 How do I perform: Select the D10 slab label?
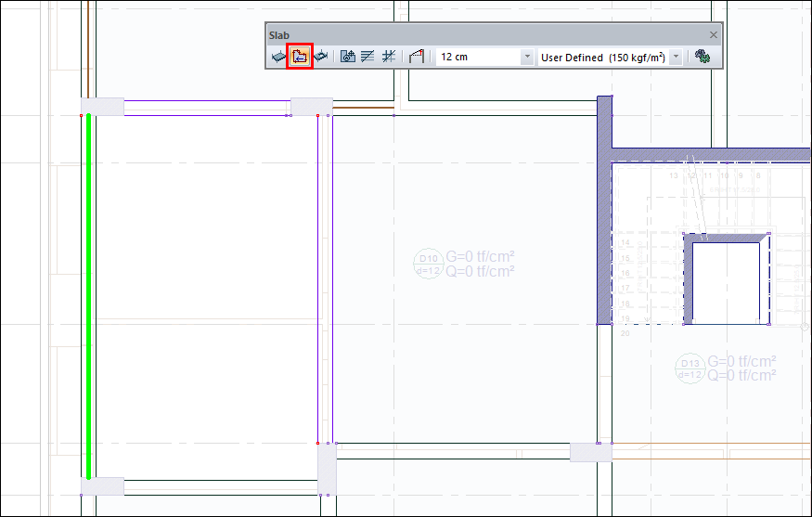[x=428, y=265]
